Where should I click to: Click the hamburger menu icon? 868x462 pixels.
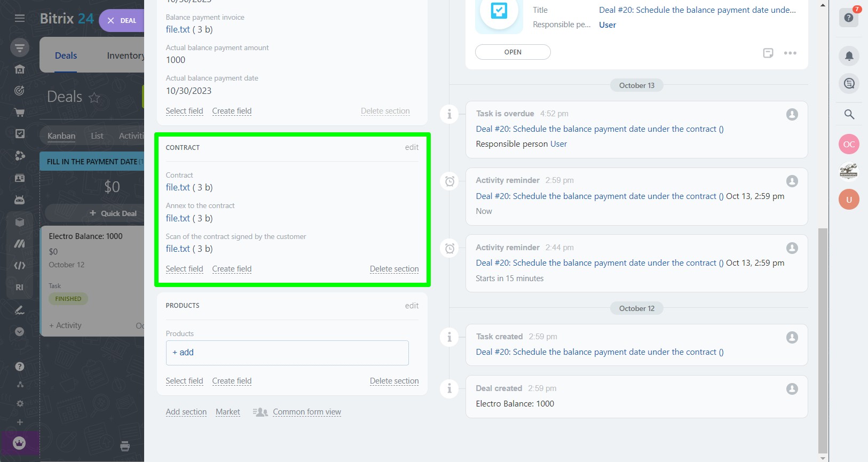point(20,18)
